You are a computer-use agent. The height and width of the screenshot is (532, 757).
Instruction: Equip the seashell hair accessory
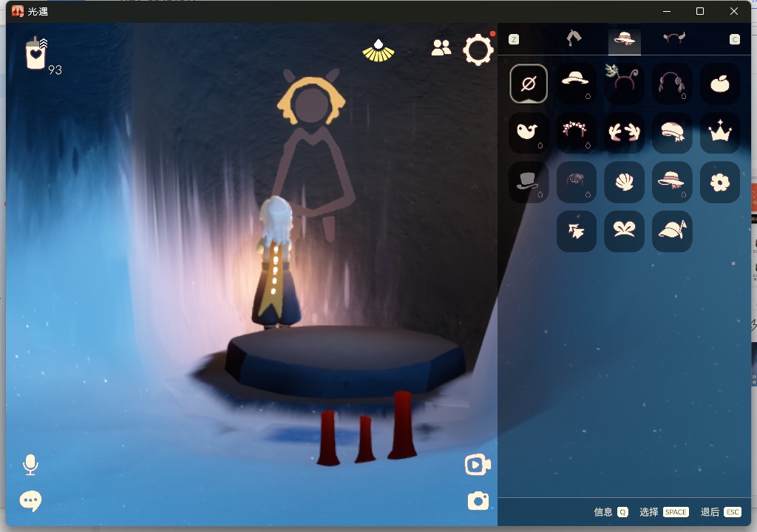click(x=624, y=182)
